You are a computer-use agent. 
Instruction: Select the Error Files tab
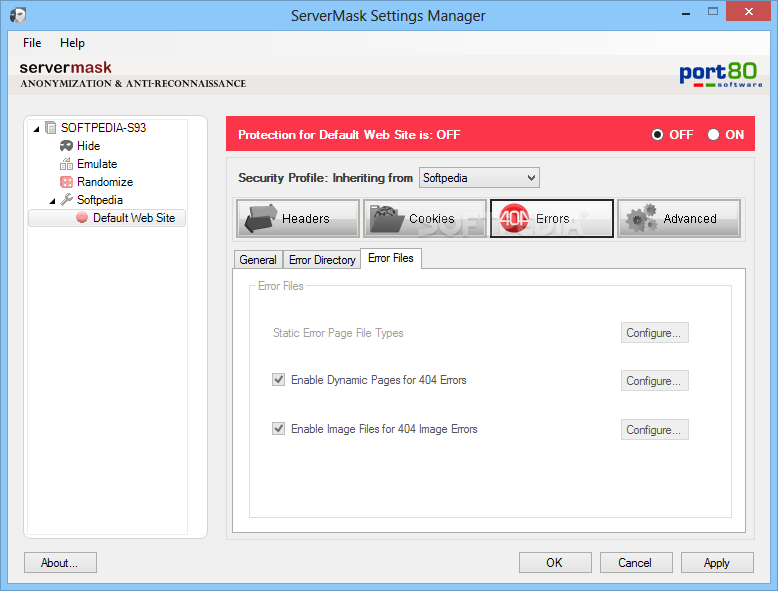[391, 258]
